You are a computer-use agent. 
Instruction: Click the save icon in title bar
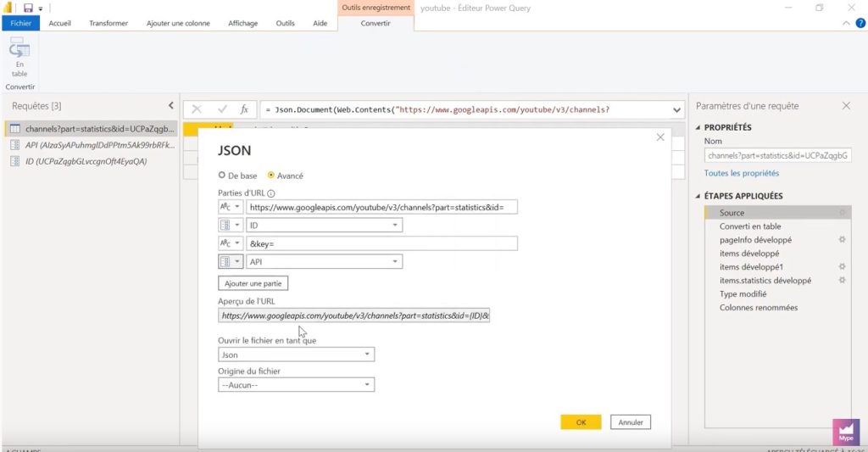coord(28,8)
